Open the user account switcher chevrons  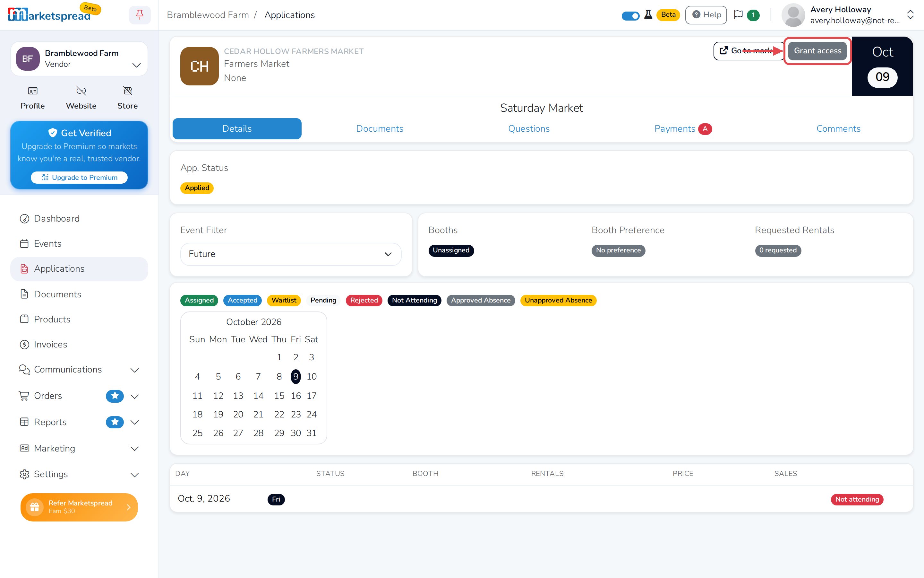point(910,15)
